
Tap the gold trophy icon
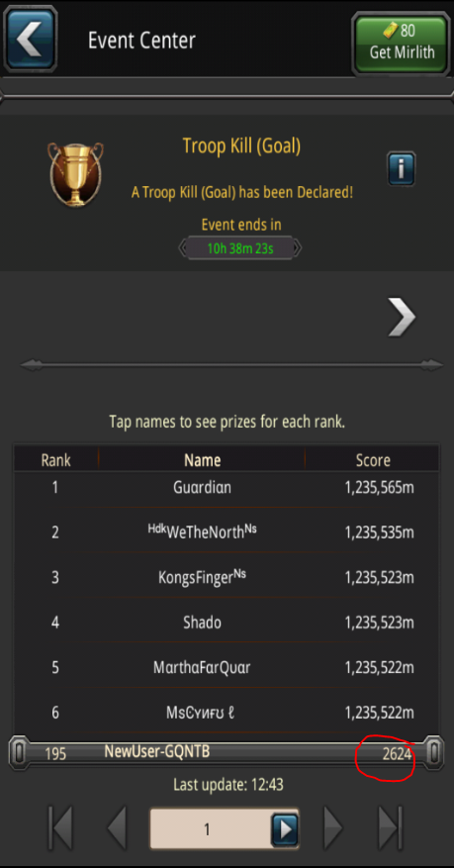tap(75, 174)
